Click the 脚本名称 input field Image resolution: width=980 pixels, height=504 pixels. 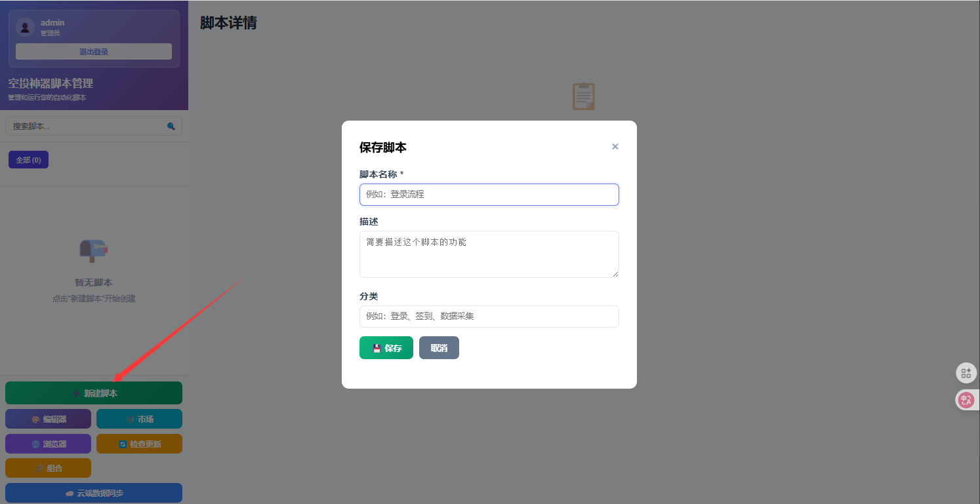(489, 194)
